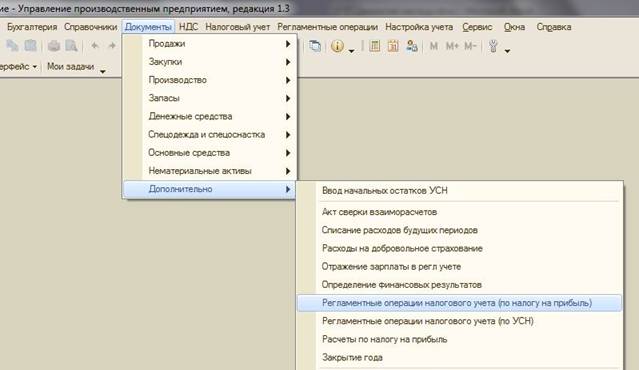Image resolution: width=639 pixels, height=370 pixels.
Task: Click the users icon in toolbar
Action: click(412, 46)
